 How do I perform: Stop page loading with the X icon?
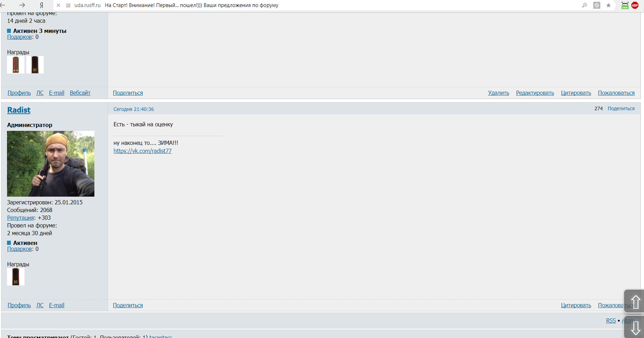[58, 5]
